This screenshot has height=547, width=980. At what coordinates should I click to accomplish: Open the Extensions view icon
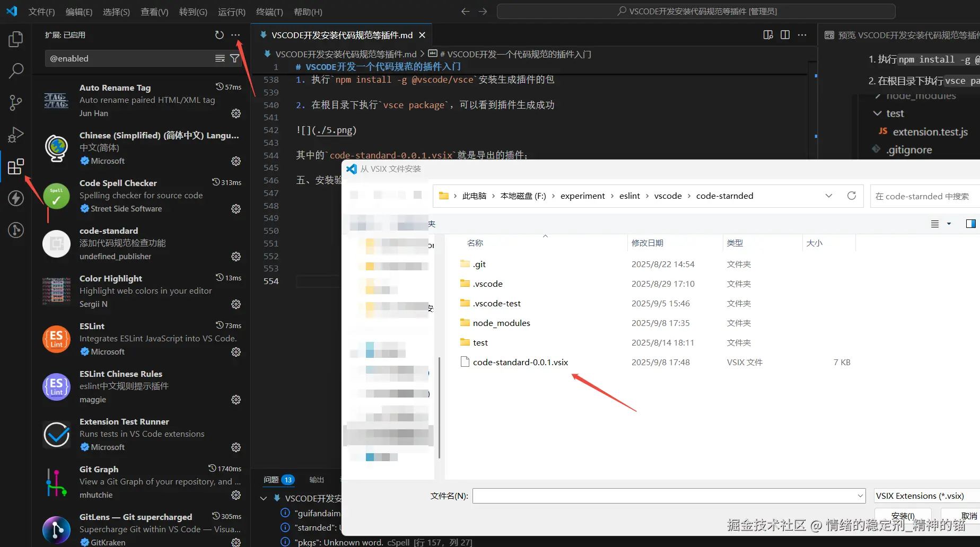point(16,166)
